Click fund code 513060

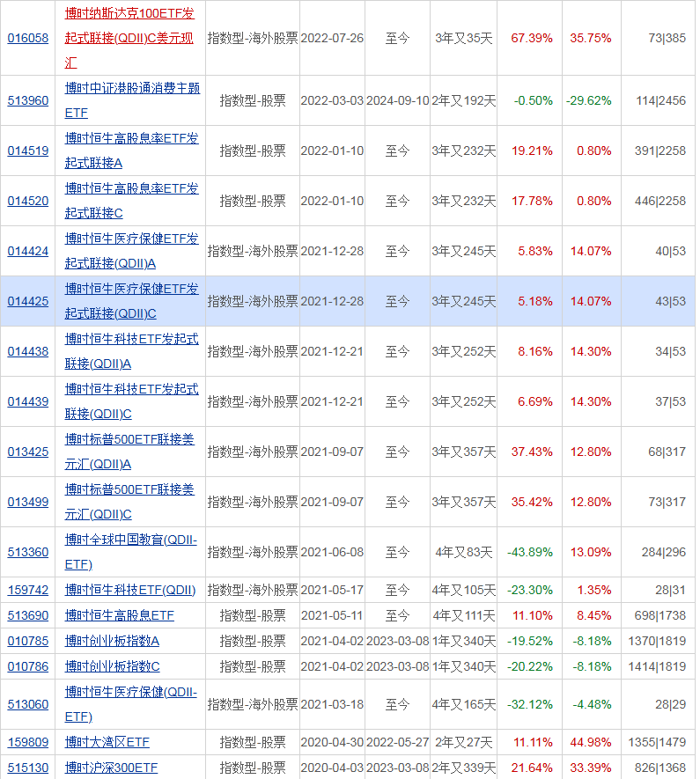click(28, 704)
